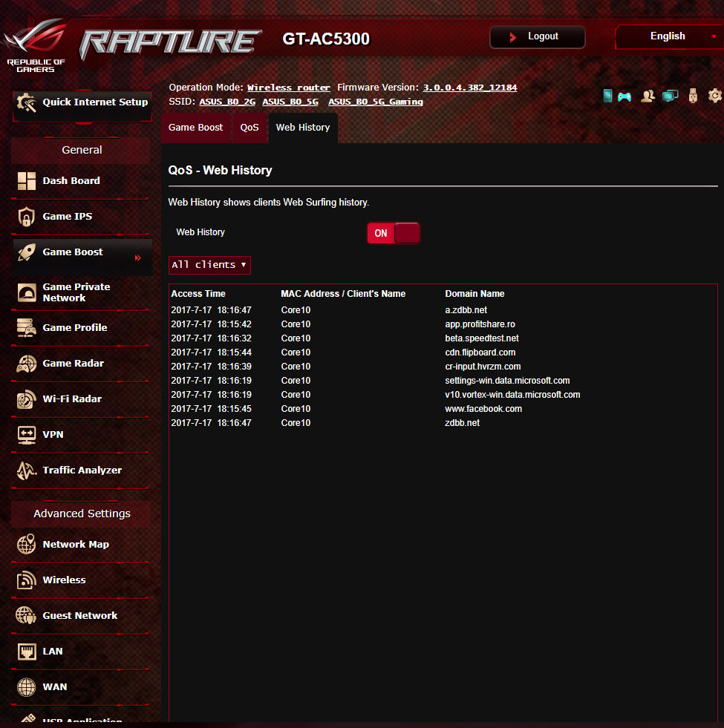Open Wi-Fi Radar icon
The width and height of the screenshot is (724, 728).
[x=27, y=399]
